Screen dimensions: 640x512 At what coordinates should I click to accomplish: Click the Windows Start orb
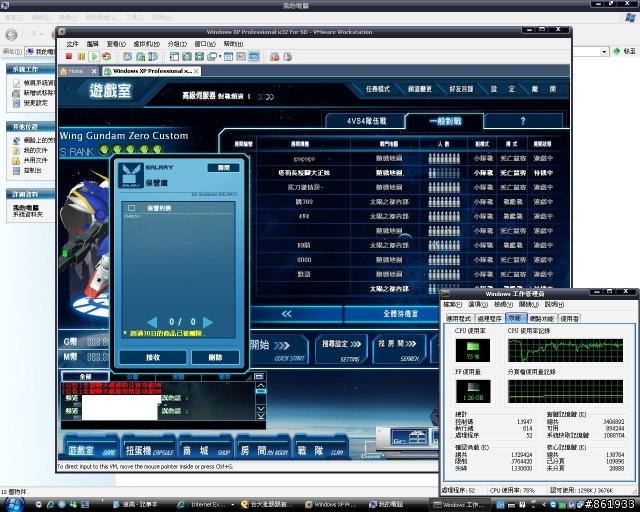click(14, 504)
